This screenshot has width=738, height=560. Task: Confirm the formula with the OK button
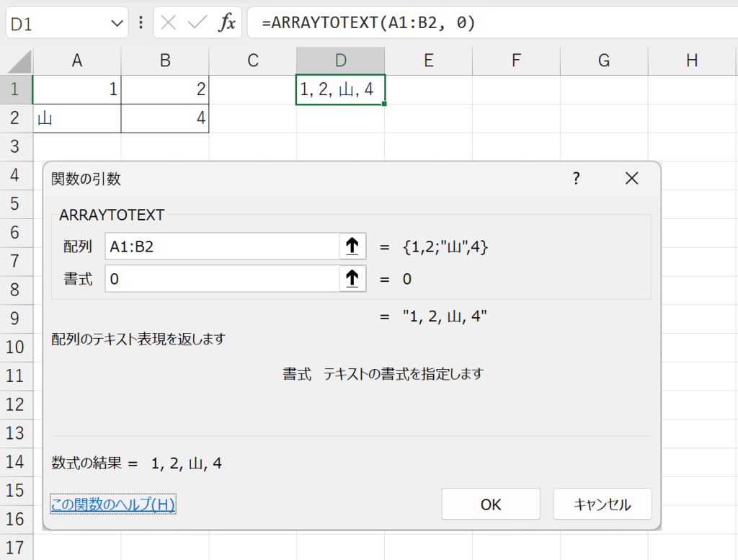click(x=490, y=504)
